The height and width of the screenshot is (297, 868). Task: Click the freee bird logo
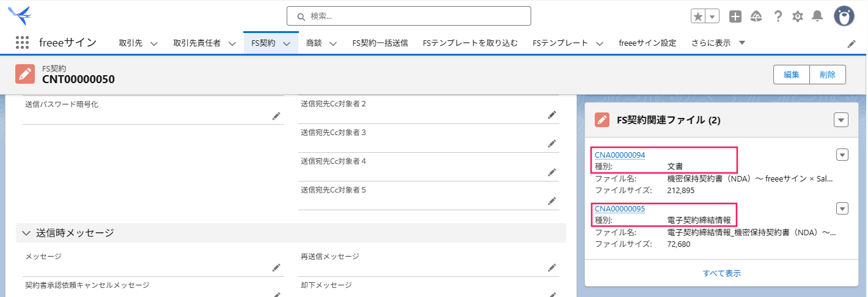[20, 15]
